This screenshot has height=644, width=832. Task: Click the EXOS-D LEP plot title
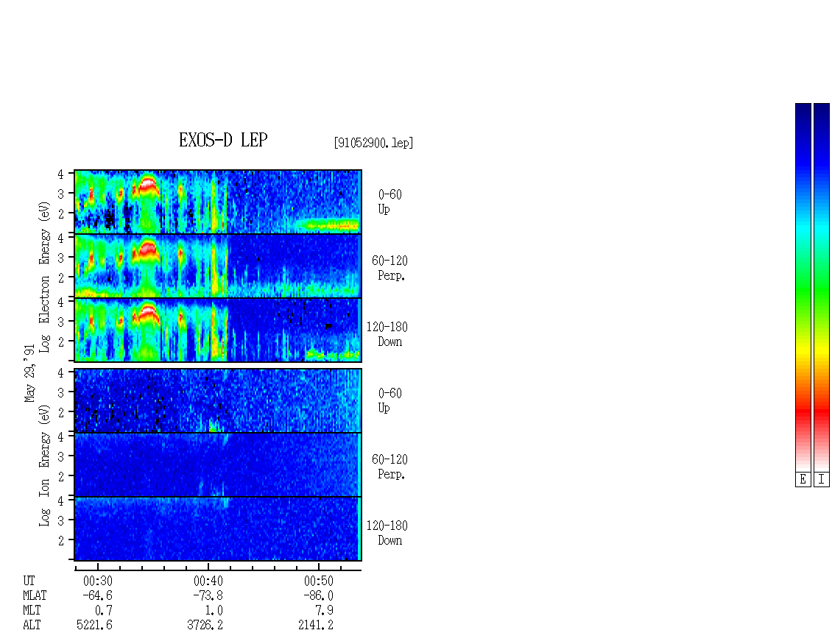pyautogui.click(x=223, y=140)
